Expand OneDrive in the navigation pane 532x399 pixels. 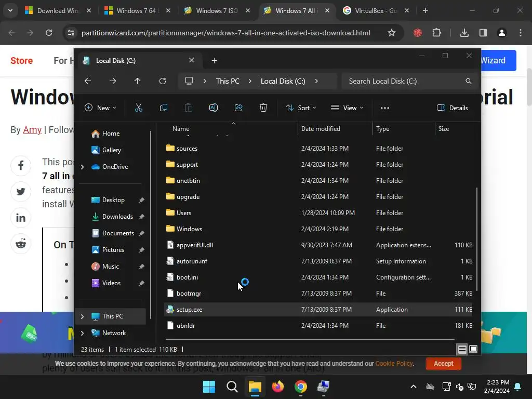(x=82, y=167)
